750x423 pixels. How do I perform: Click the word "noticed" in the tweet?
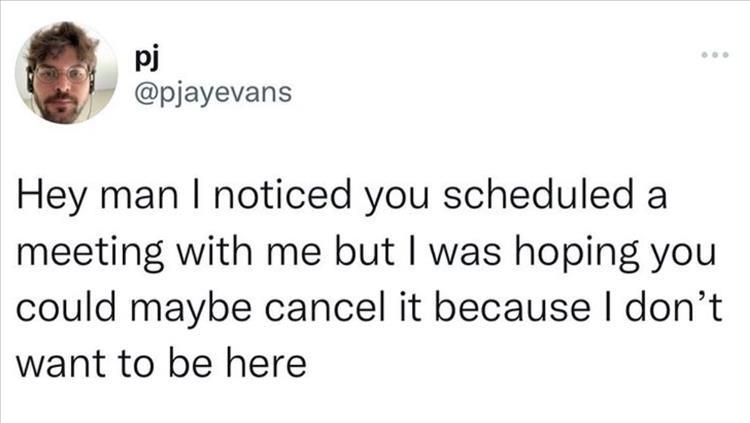pyautogui.click(x=285, y=200)
